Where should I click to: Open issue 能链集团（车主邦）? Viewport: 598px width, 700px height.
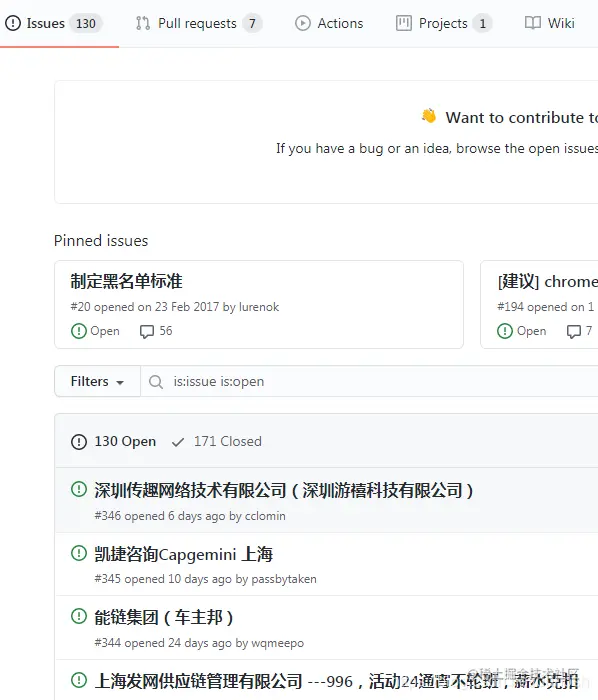pos(163,618)
